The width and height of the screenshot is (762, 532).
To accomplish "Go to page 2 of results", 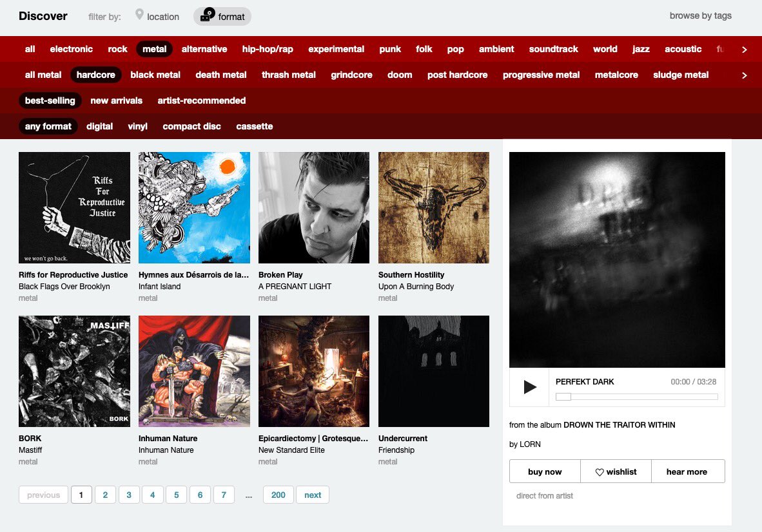I will (105, 495).
